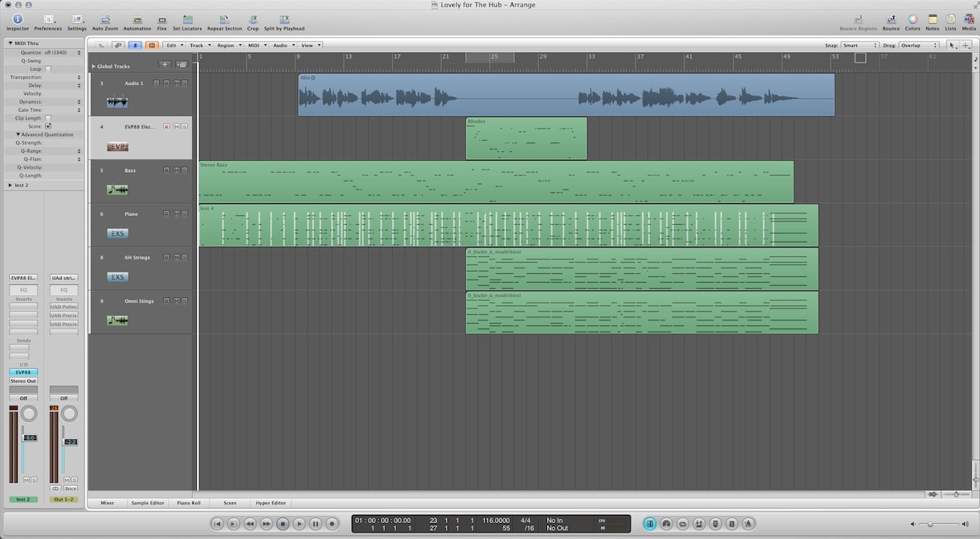
Task: Solo the Bass track
Action: (x=184, y=170)
